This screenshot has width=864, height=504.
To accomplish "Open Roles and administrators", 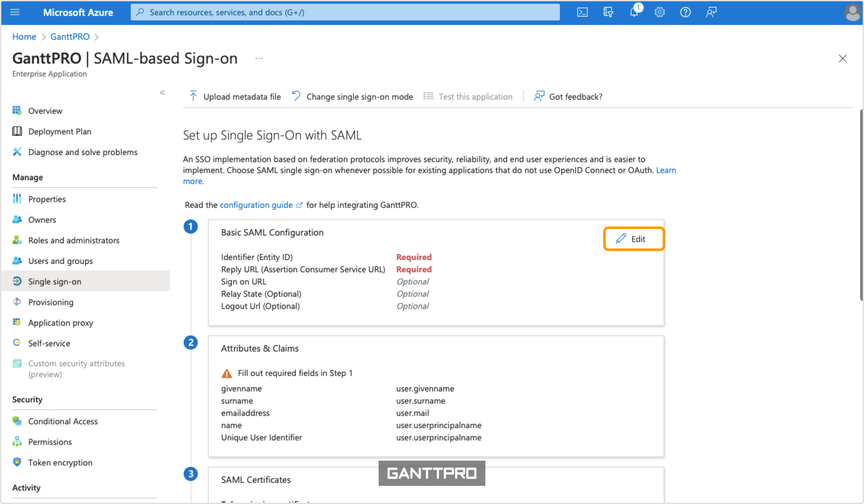I will pos(74,240).
